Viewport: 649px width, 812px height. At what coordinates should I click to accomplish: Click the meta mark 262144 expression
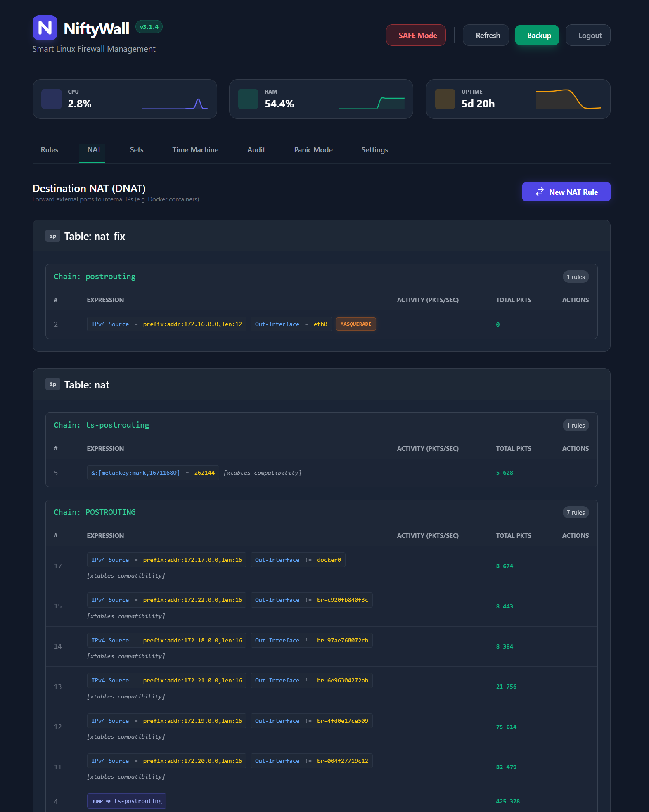(x=153, y=473)
